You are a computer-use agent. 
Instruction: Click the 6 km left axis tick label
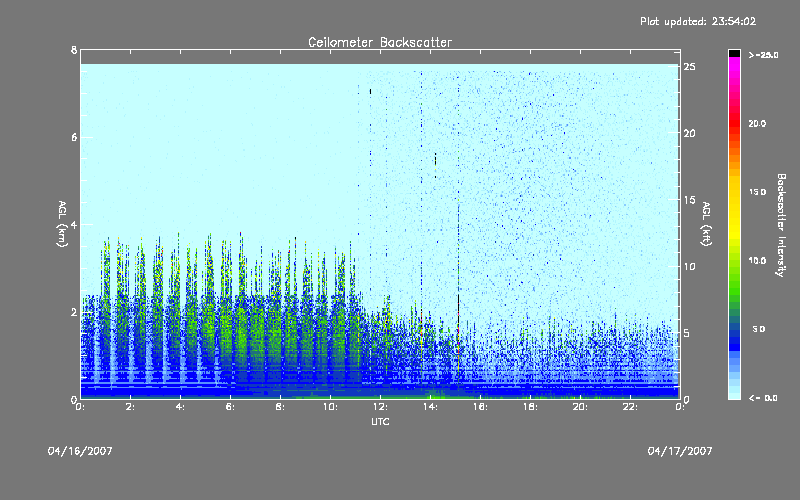[x=74, y=137]
